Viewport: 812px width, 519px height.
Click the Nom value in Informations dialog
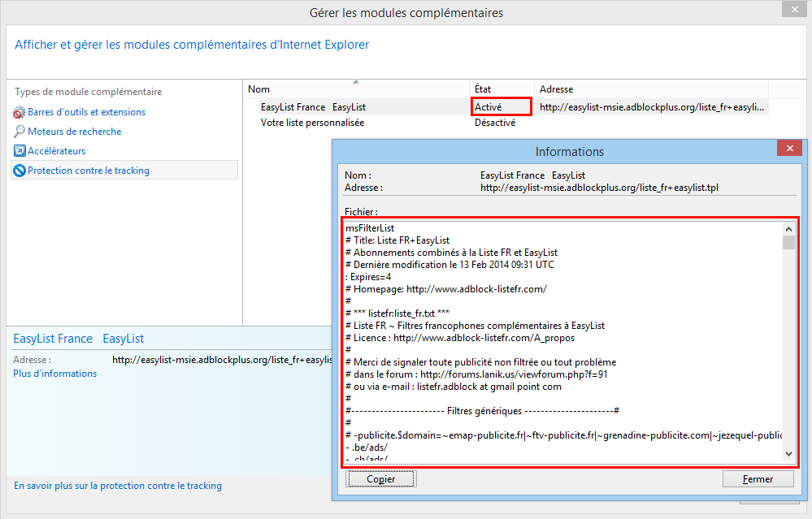pyautogui.click(x=532, y=175)
